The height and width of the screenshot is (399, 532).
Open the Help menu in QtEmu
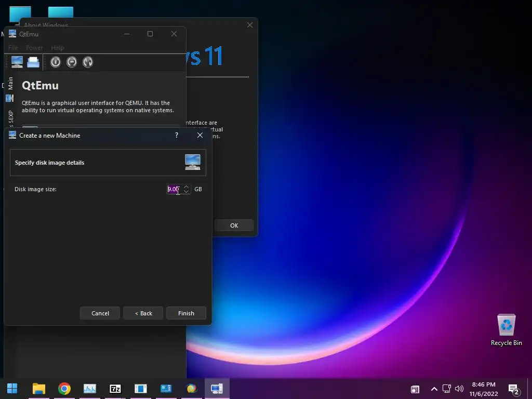click(x=57, y=48)
